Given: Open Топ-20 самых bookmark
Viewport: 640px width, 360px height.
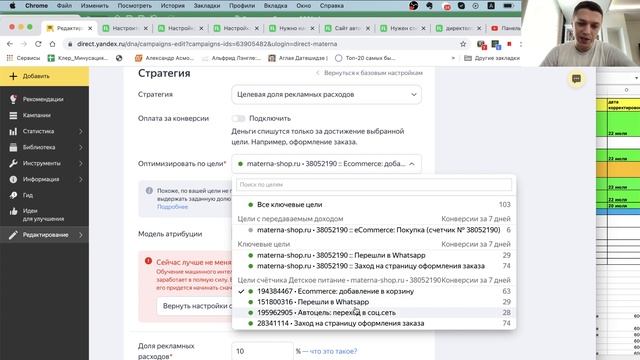Looking at the screenshot, I should (x=365, y=58).
